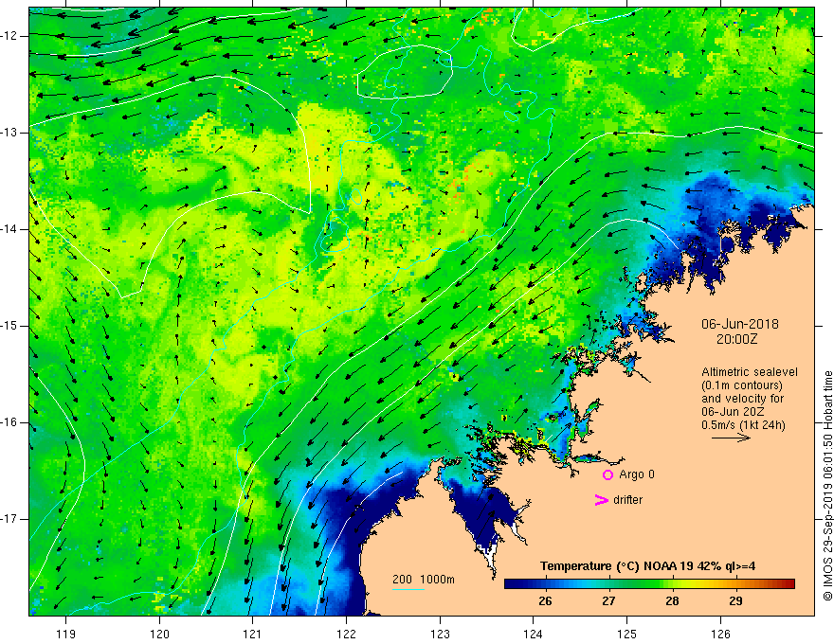Click the 120 longitude axis label
This screenshot has width=834, height=644.
(x=159, y=634)
